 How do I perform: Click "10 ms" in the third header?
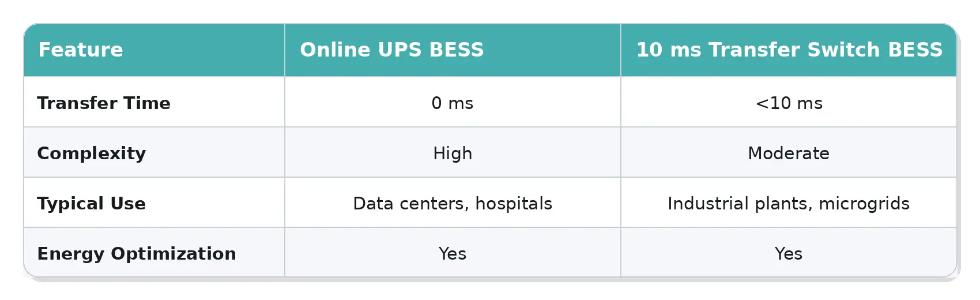click(x=668, y=50)
